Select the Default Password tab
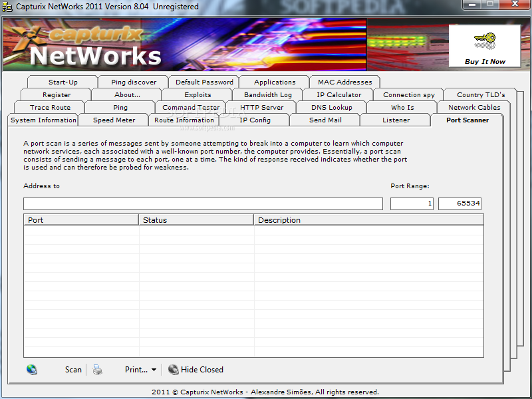Image resolution: width=532 pixels, height=399 pixels. [204, 82]
